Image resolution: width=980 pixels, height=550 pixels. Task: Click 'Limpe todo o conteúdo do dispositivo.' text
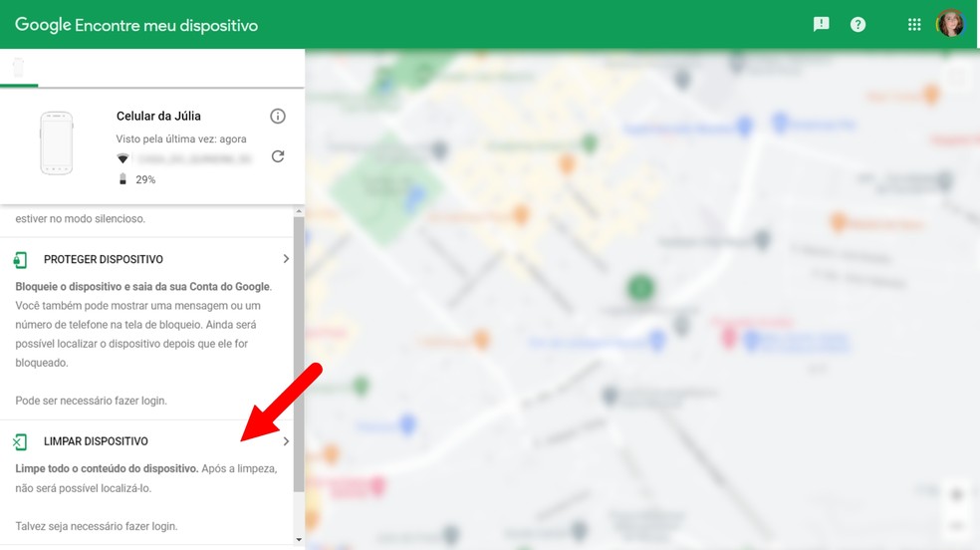coord(107,468)
